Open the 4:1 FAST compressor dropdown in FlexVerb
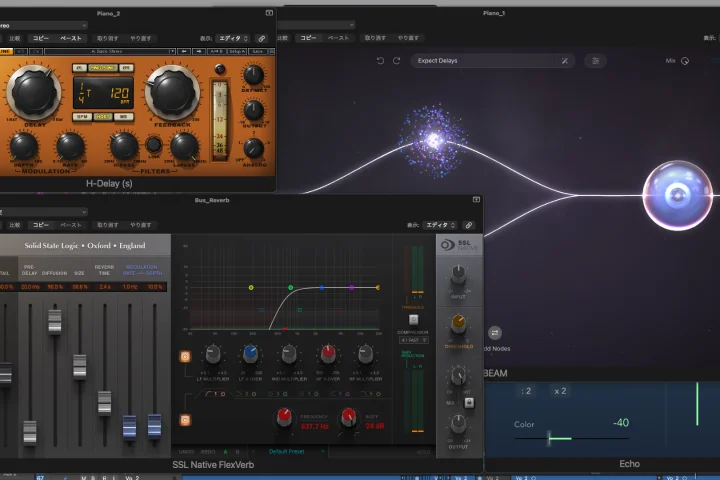720x480 pixels. 414,340
